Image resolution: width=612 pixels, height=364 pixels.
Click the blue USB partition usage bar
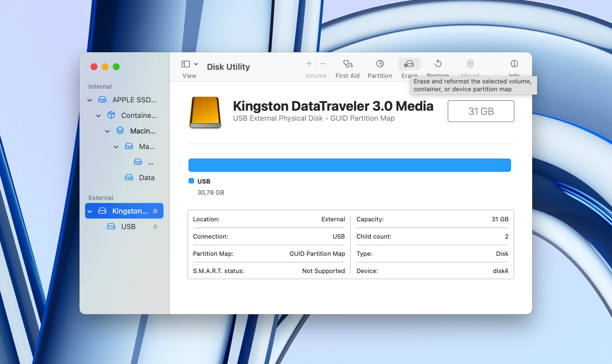click(350, 165)
